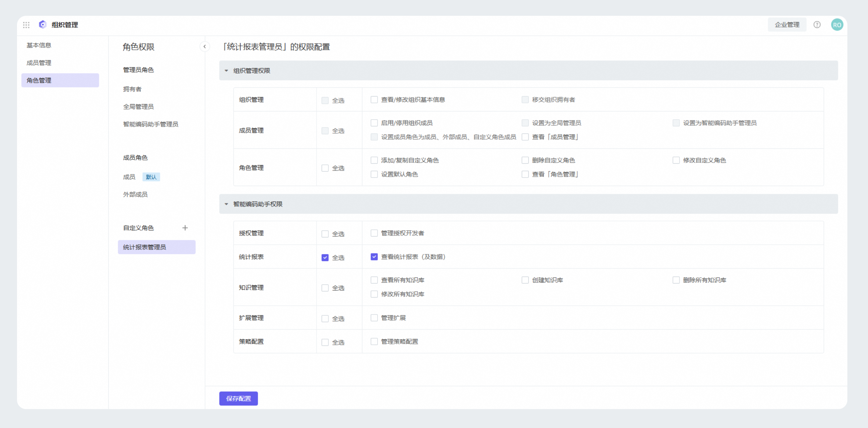Select 全选 for 角色管理 row
The width and height of the screenshot is (868, 428).
point(325,168)
